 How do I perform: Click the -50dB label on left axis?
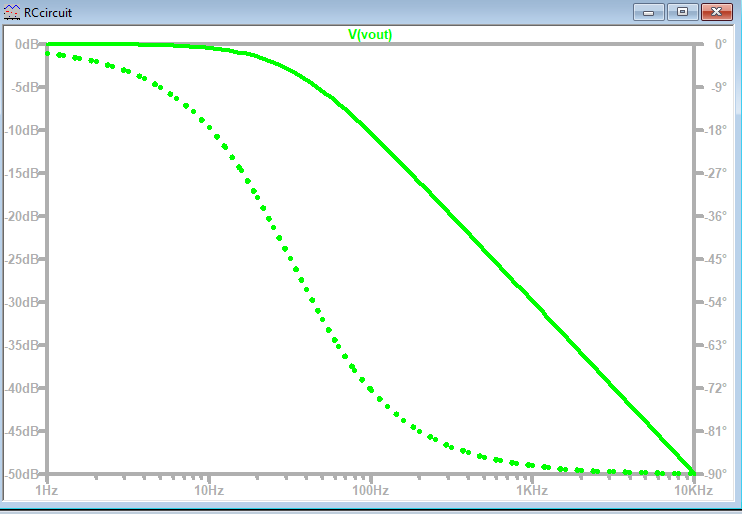23,474
